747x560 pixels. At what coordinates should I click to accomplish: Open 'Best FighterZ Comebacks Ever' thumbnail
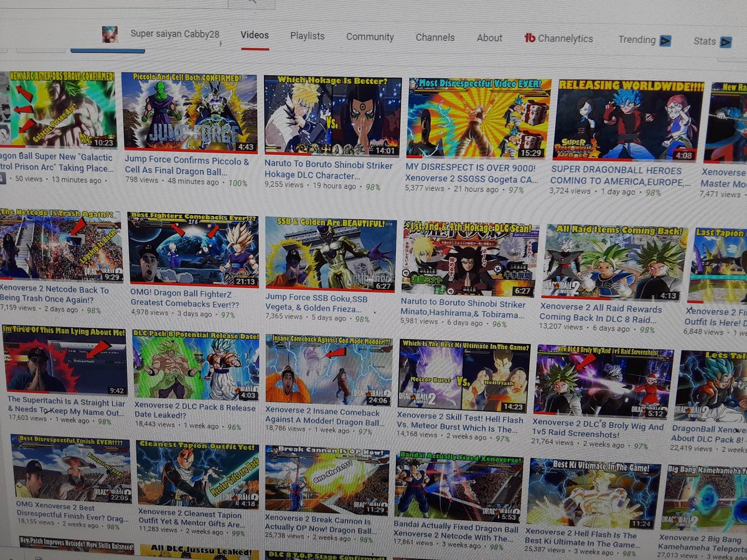[x=192, y=249]
